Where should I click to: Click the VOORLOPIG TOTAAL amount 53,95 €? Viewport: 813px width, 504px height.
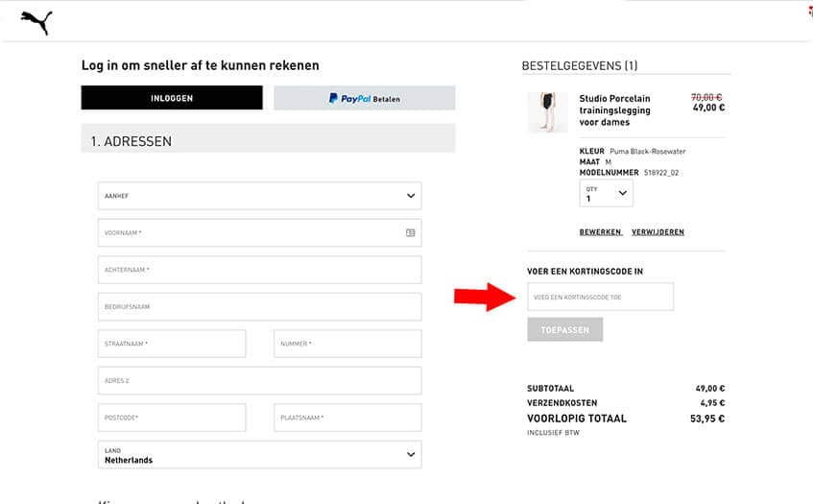(x=707, y=419)
